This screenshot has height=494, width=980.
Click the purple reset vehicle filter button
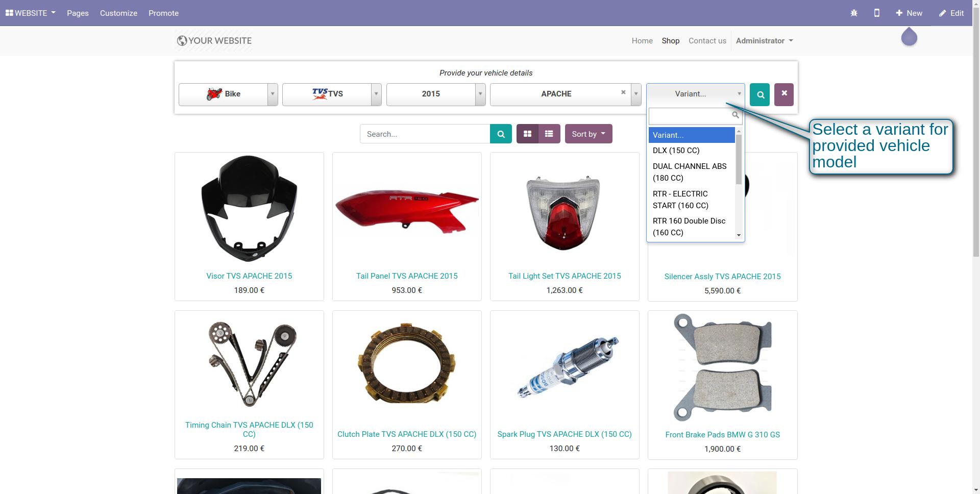784,94
